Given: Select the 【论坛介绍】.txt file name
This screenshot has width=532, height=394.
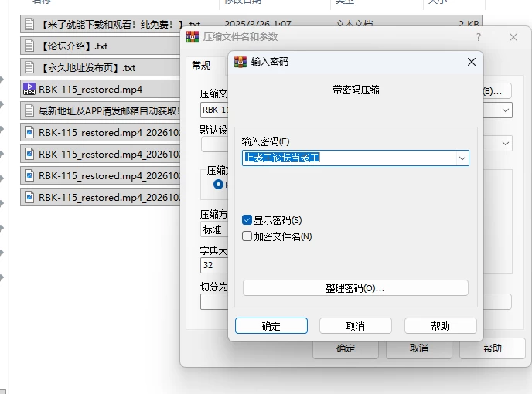Looking at the screenshot, I should [73, 46].
